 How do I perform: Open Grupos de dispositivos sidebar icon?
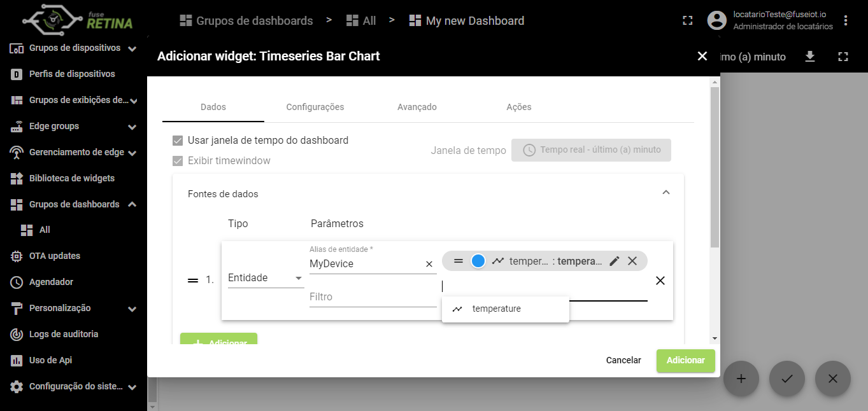click(x=17, y=48)
